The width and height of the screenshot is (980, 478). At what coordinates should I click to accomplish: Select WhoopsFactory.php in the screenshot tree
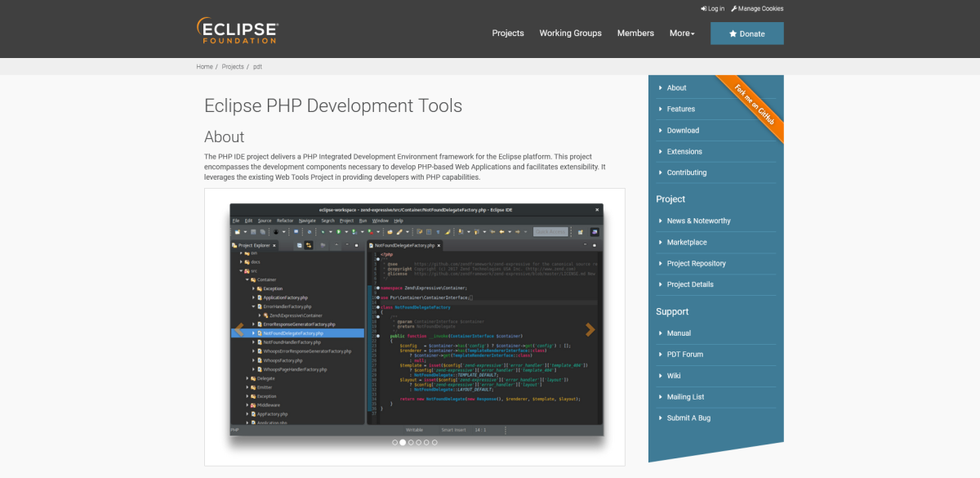click(x=282, y=360)
